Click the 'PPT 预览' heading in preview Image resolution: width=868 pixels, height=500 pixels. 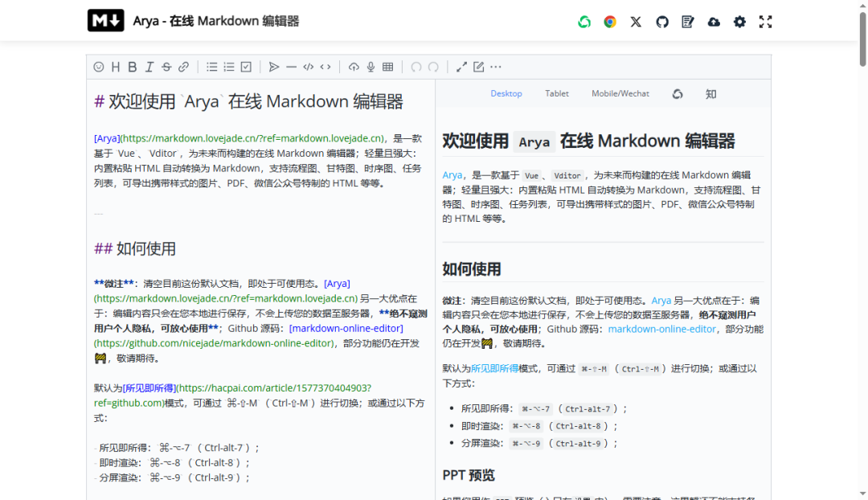(x=469, y=476)
